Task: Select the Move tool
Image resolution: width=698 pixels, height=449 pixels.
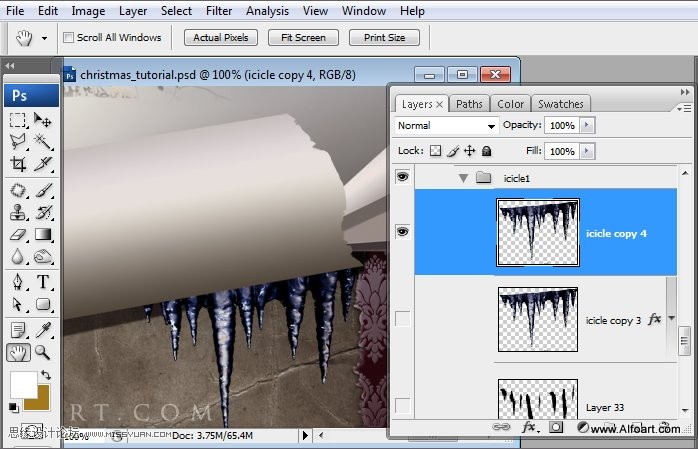Action: pyautogui.click(x=43, y=120)
